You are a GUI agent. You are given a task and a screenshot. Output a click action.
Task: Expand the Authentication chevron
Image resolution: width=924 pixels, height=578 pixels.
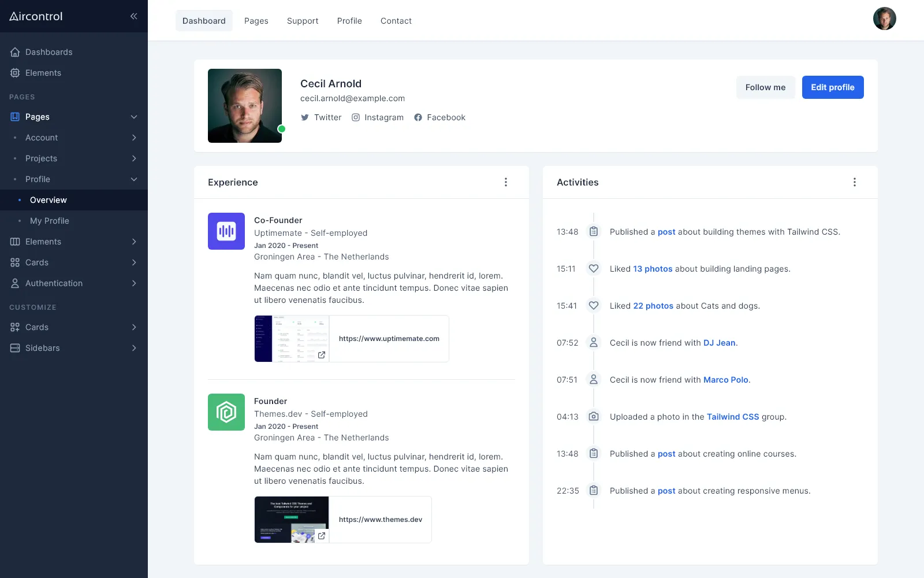(x=134, y=283)
